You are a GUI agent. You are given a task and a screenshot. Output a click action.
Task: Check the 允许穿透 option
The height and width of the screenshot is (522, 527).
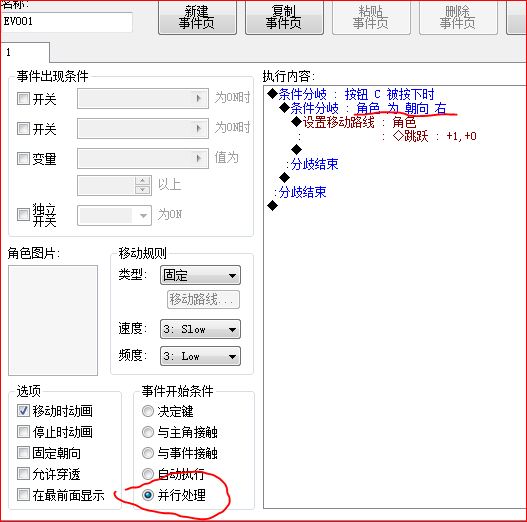pos(23,474)
